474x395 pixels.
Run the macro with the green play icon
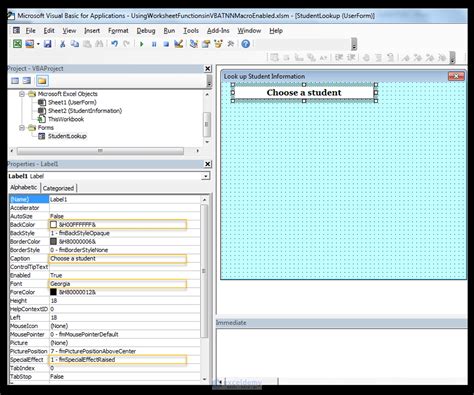pyautogui.click(x=142, y=44)
